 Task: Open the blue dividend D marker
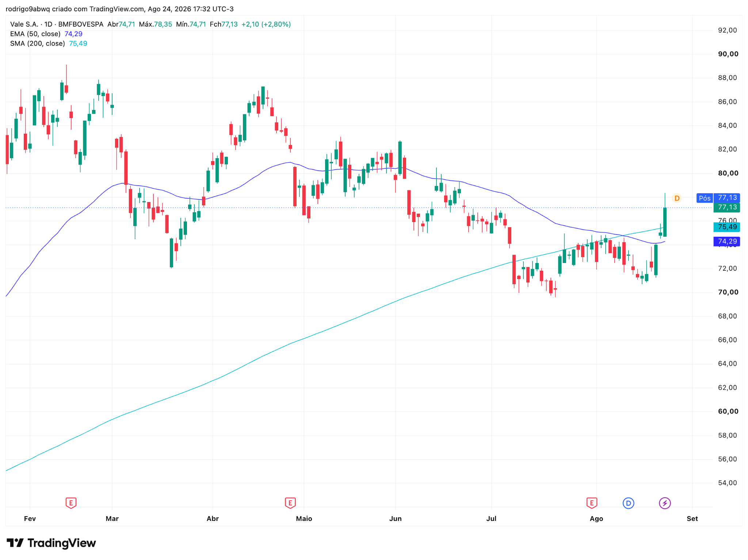pyautogui.click(x=628, y=503)
